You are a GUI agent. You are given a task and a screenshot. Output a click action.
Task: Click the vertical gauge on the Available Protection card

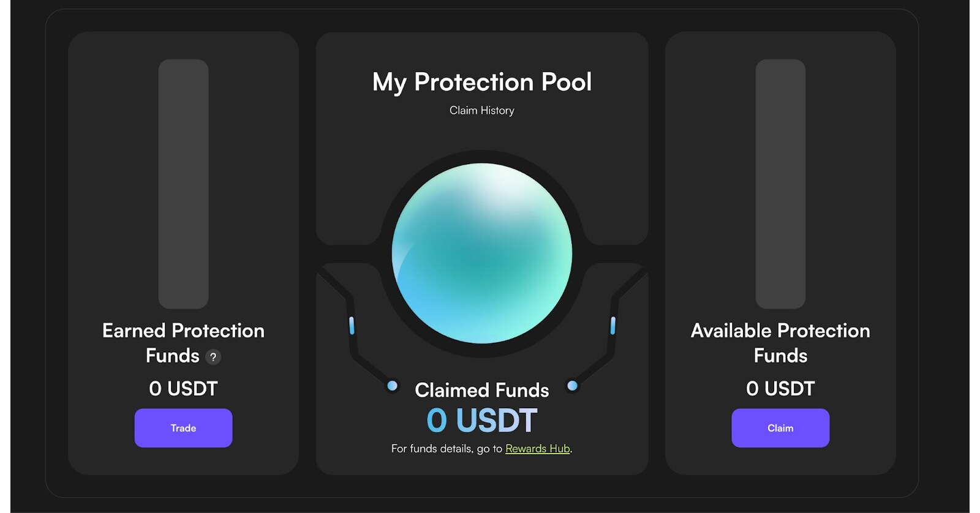pos(780,184)
